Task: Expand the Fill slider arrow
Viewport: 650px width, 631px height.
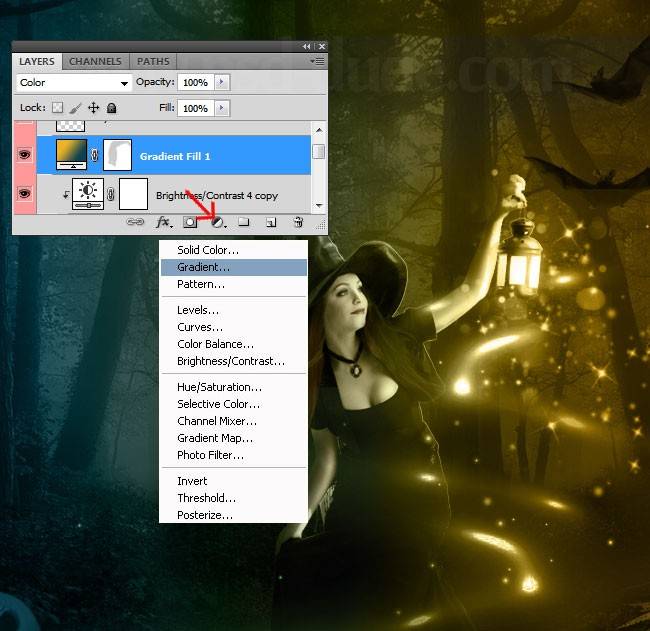Action: pos(221,108)
